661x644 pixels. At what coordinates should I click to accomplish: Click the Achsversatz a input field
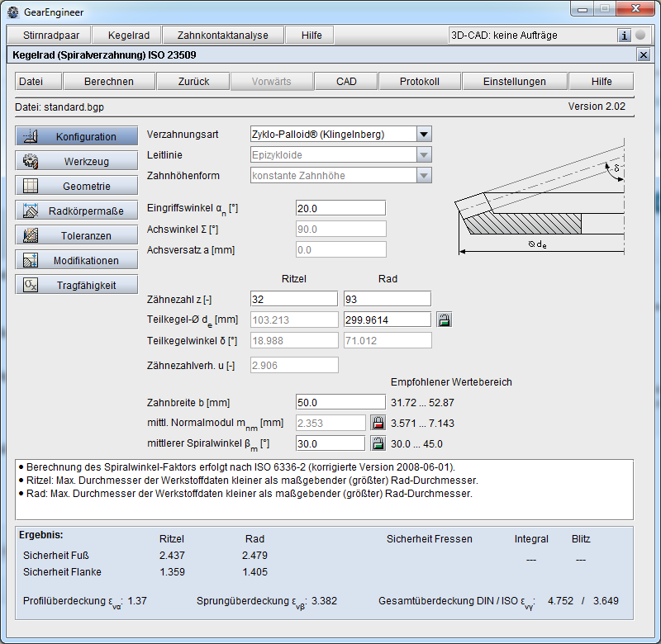[340, 250]
